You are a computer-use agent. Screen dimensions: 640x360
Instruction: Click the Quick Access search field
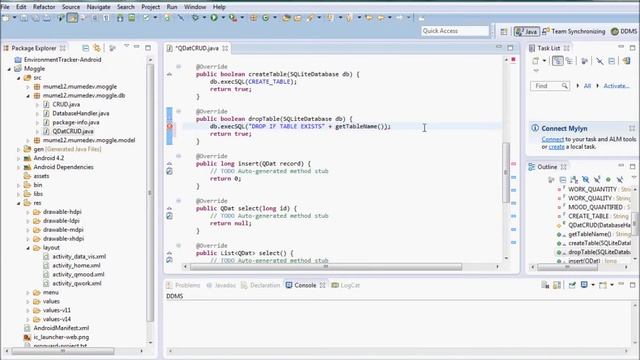pyautogui.click(x=455, y=31)
